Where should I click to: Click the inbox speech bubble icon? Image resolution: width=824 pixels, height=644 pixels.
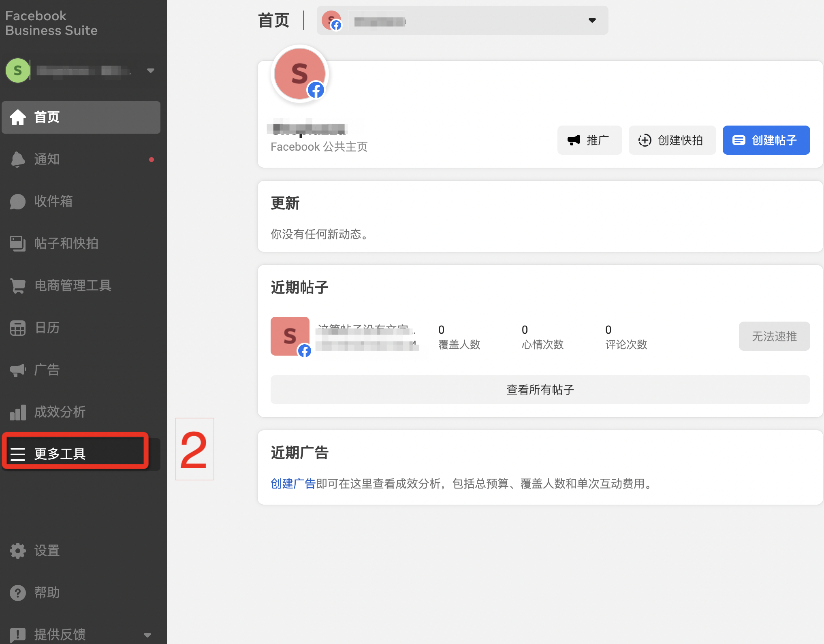(18, 202)
